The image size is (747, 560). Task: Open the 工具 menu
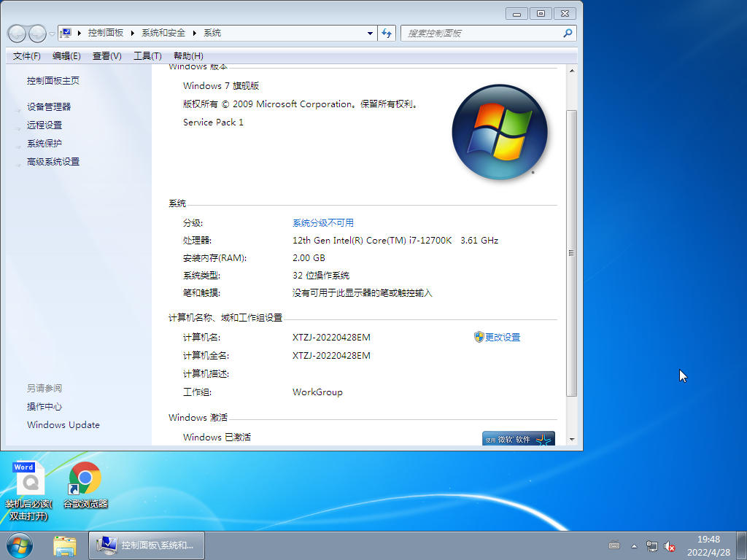[x=145, y=55]
